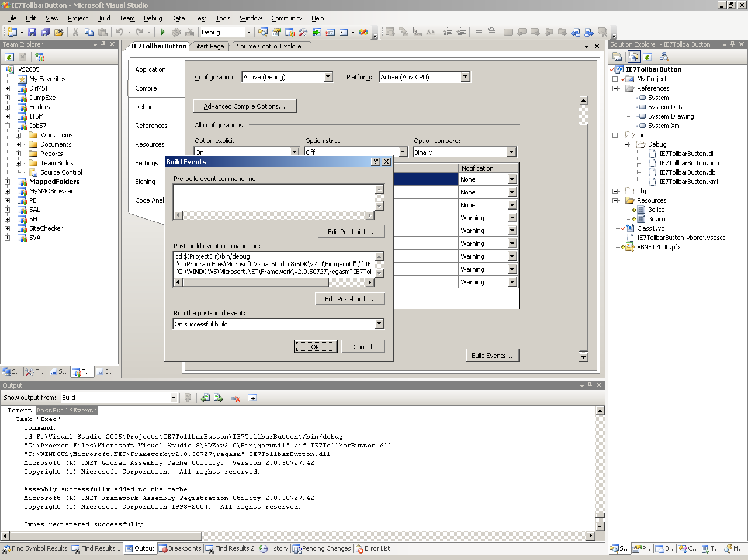Click the Build Events button on the Compile page
The height and width of the screenshot is (560, 748).
492,356
